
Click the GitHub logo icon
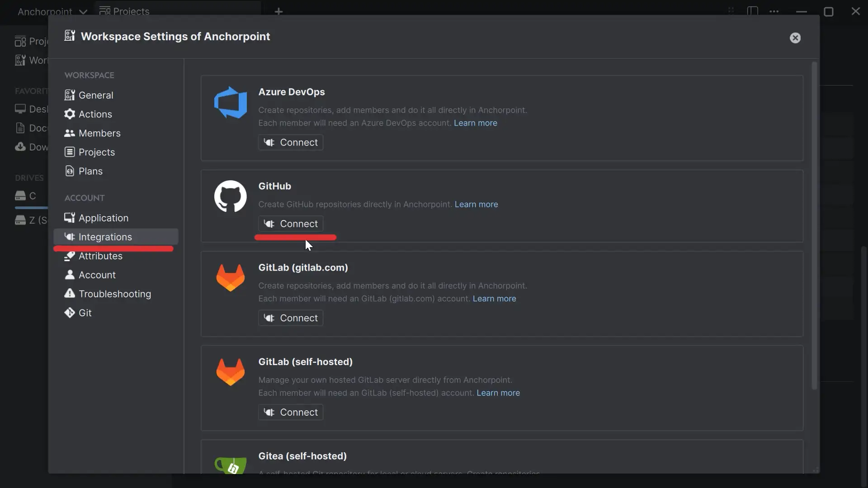tap(231, 197)
